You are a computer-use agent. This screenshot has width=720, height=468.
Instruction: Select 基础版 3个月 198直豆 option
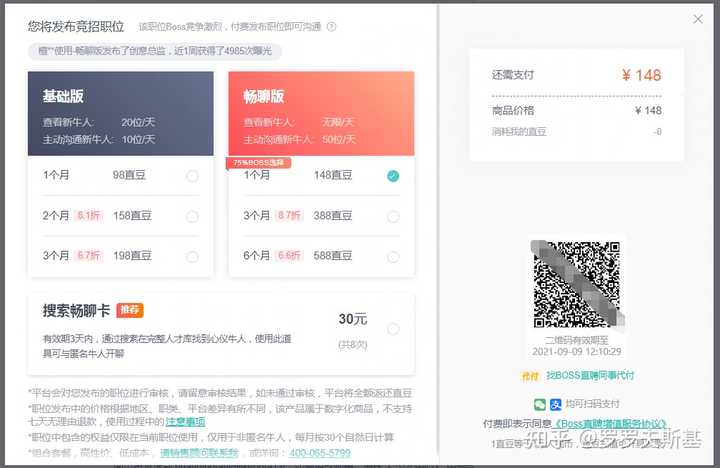192,257
